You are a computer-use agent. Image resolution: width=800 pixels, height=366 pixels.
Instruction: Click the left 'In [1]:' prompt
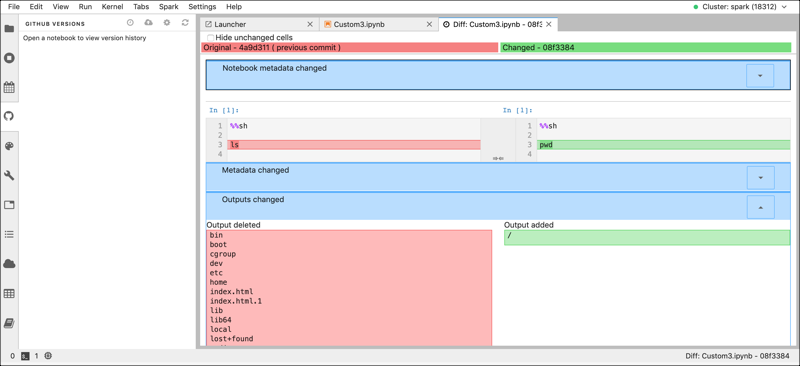click(224, 110)
